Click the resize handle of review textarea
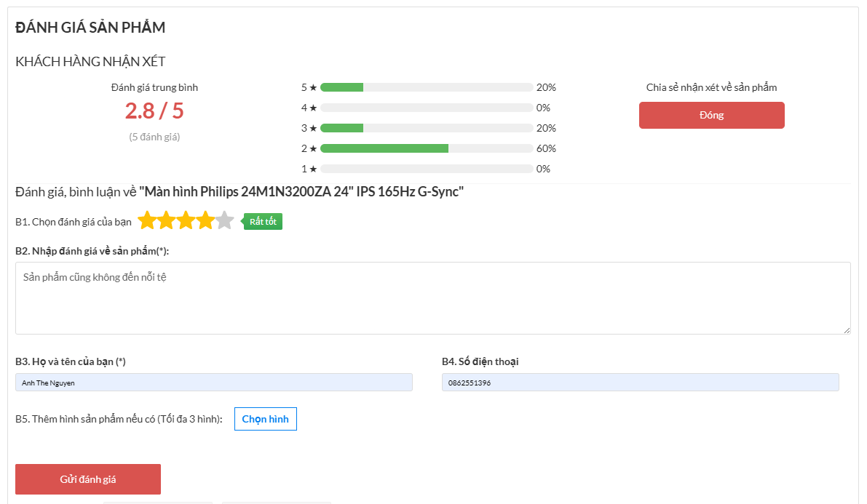Screen dimensions: 867x504 pos(847,330)
